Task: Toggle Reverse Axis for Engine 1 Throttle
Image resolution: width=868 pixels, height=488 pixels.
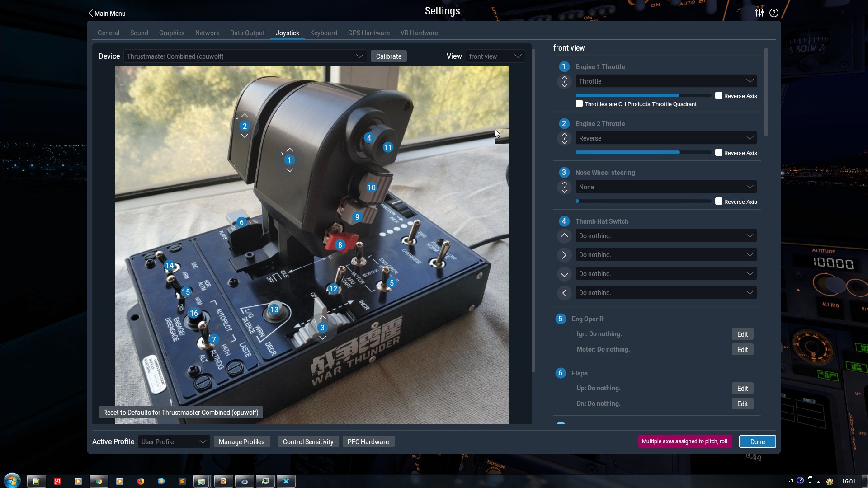Action: click(x=719, y=95)
